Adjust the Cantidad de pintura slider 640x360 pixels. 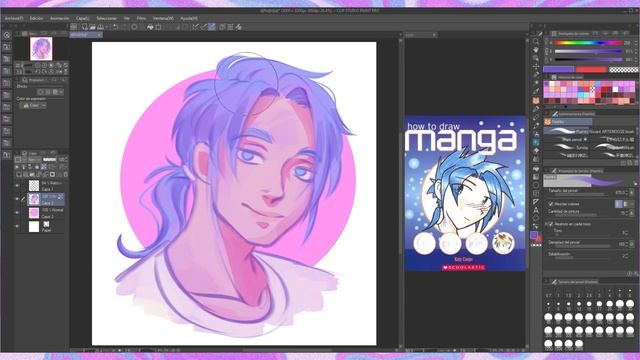click(x=582, y=215)
